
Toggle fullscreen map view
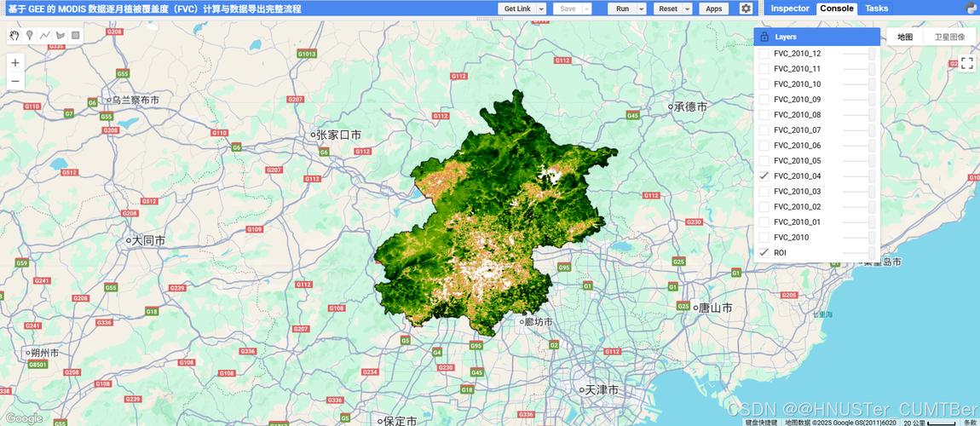(967, 63)
